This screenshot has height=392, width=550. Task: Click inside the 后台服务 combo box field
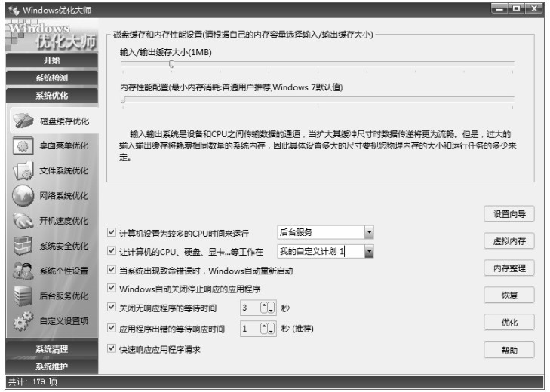coord(321,232)
